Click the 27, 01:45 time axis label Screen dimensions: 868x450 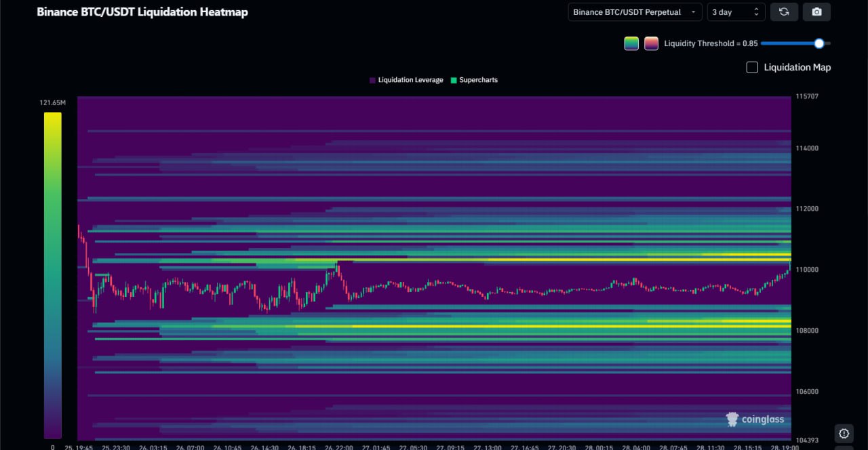tap(376, 447)
